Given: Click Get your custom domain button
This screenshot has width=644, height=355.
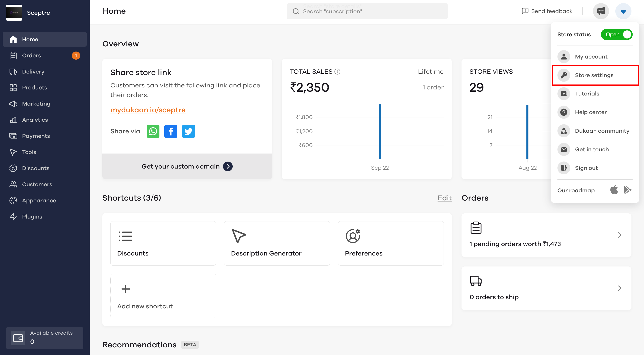Looking at the screenshot, I should tap(187, 166).
